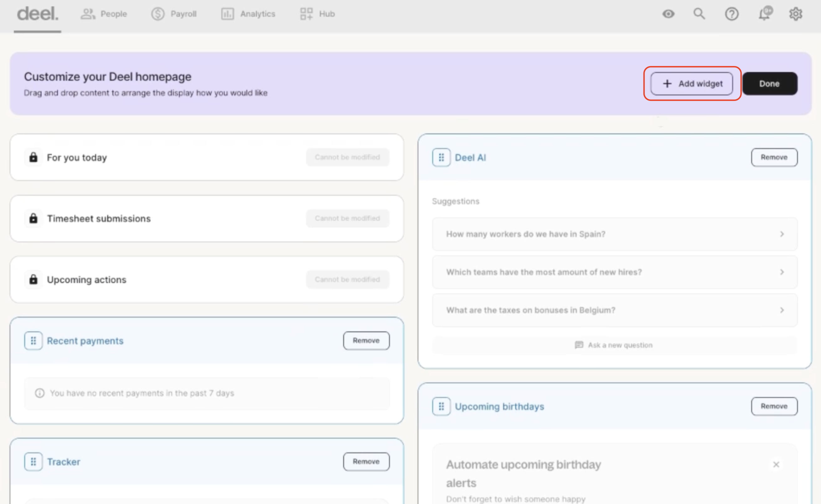The height and width of the screenshot is (504, 821).
Task: Select 'What are the taxes on bonuses in Belgium?'
Action: [615, 310]
